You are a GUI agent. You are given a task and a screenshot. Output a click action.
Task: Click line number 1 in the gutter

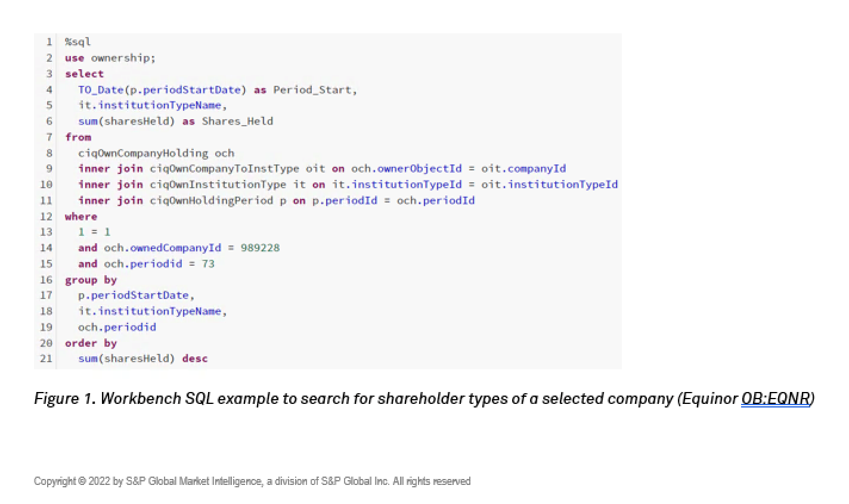[49, 42]
